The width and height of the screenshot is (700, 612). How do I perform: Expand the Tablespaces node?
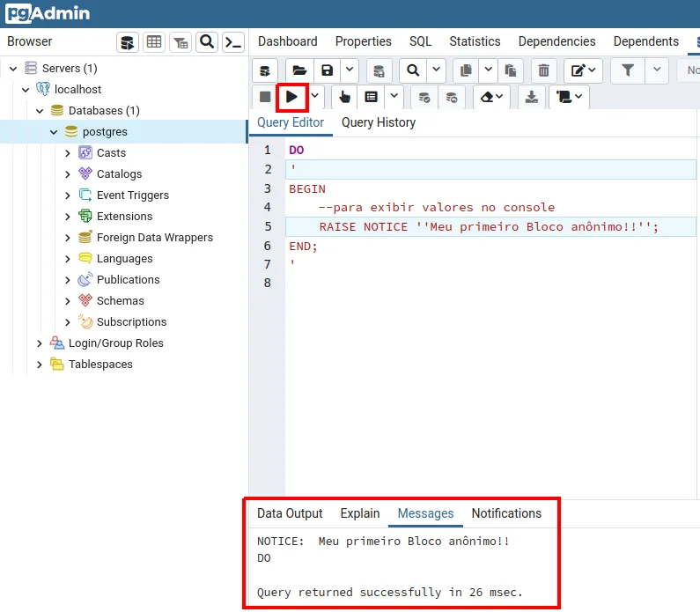(40, 365)
